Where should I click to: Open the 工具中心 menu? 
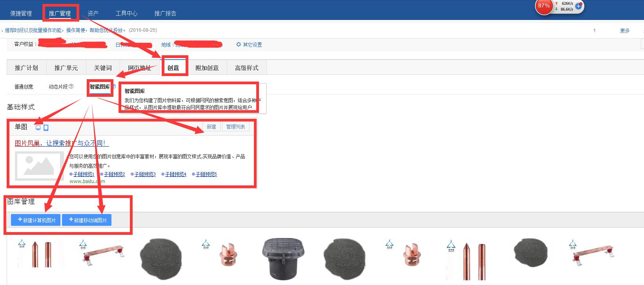[126, 13]
